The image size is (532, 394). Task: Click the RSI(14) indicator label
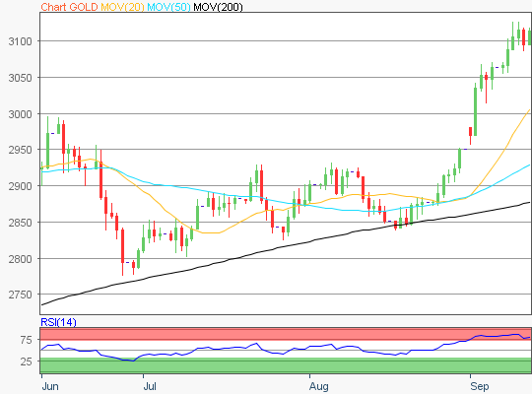(58, 322)
